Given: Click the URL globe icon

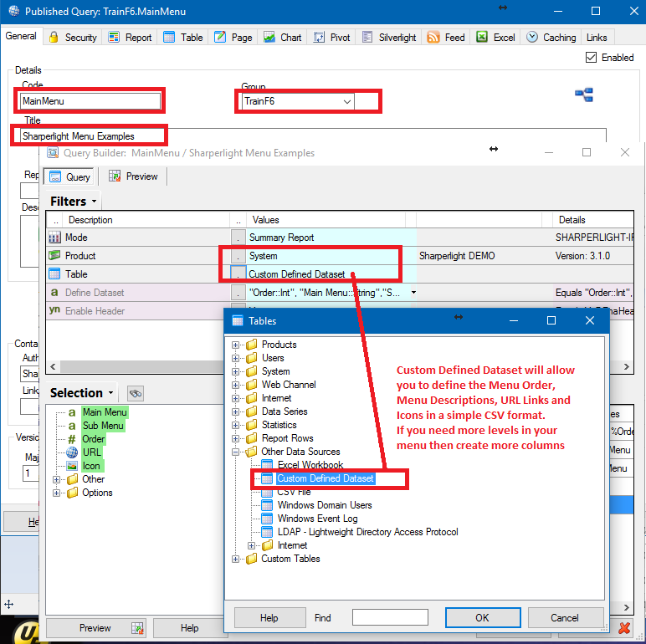Looking at the screenshot, I should point(72,452).
